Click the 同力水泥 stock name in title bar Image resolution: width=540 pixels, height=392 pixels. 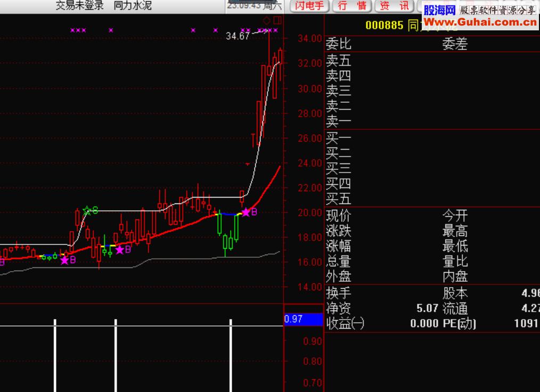[133, 5]
